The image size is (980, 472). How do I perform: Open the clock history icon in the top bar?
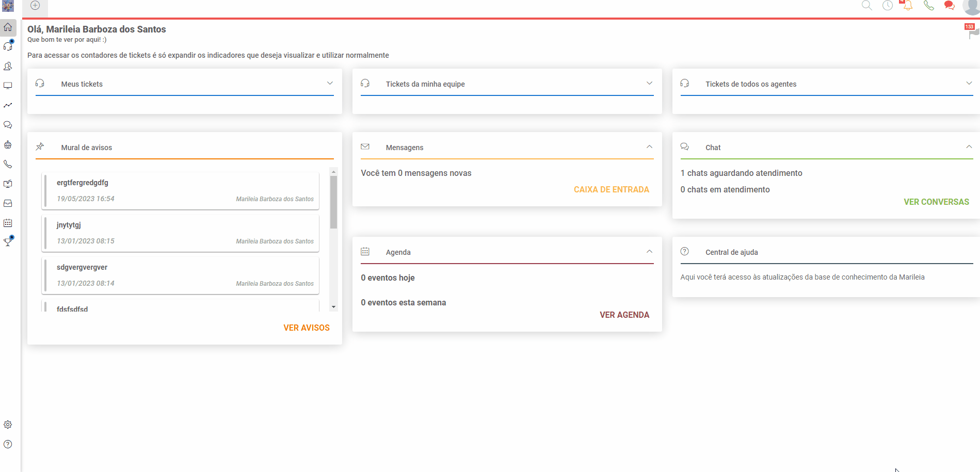(x=888, y=6)
